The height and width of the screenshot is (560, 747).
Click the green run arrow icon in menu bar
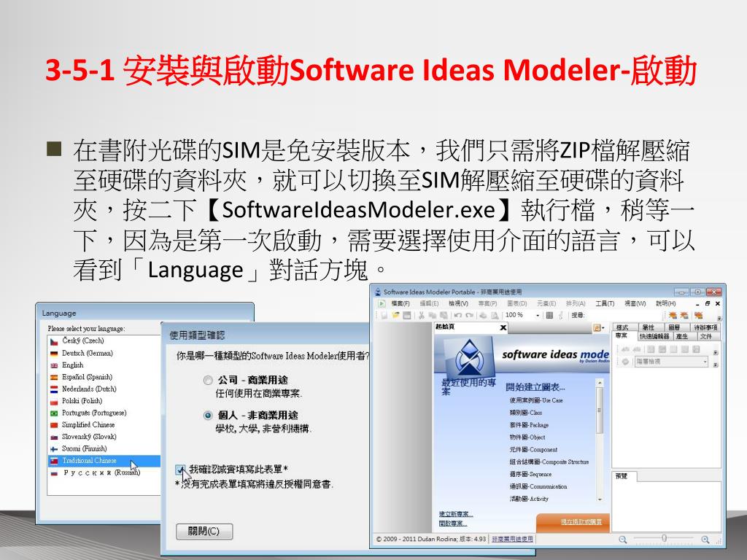pyautogui.click(x=381, y=303)
